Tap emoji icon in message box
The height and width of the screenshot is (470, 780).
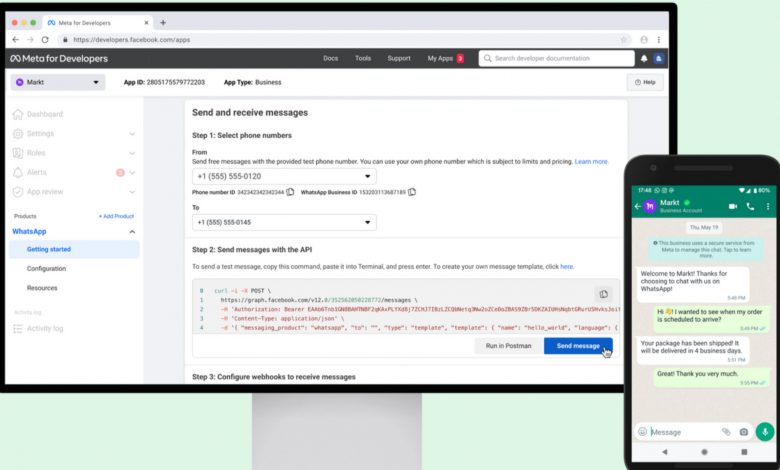tap(642, 432)
